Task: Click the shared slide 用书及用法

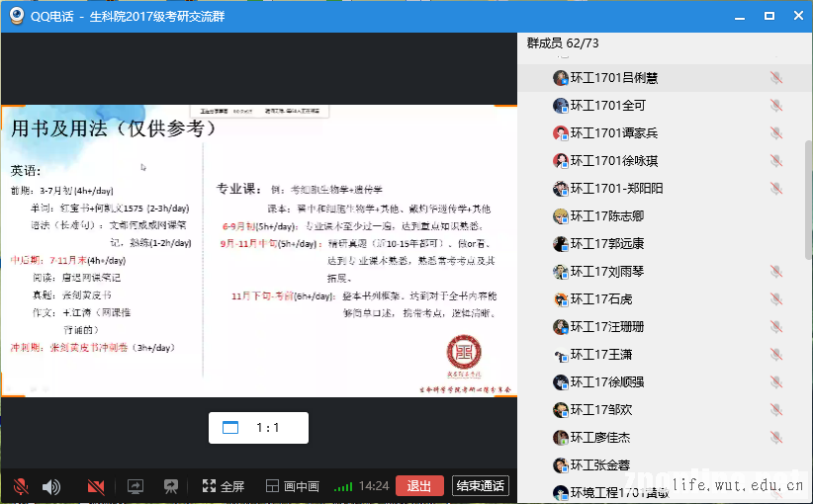Action: tap(259, 251)
